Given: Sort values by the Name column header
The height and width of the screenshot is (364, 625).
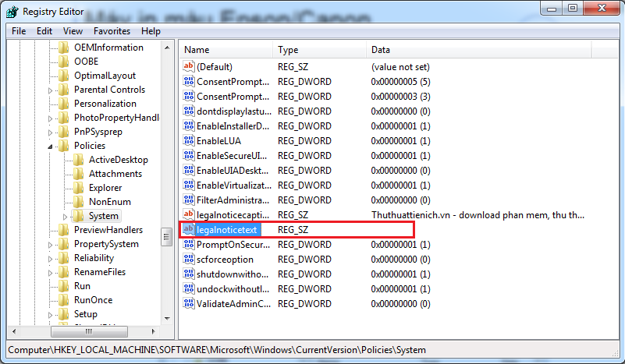Looking at the screenshot, I should [226, 50].
